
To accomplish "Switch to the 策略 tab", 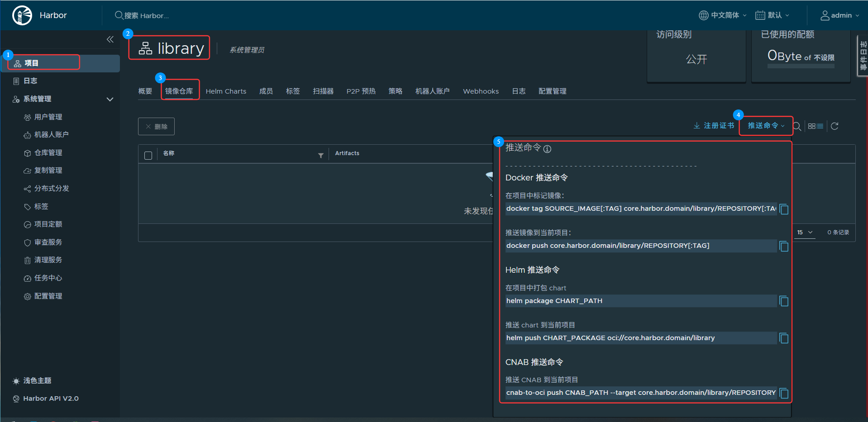I will tap(396, 91).
